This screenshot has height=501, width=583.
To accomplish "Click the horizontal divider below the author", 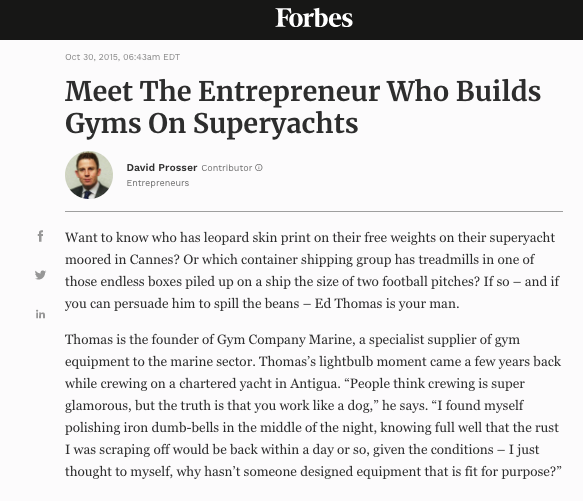I will click(x=314, y=211).
